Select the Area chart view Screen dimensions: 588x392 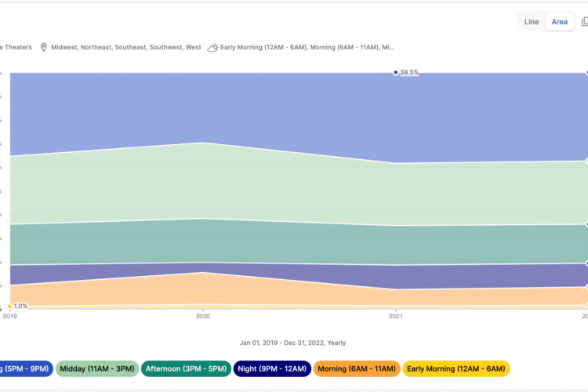coord(559,22)
